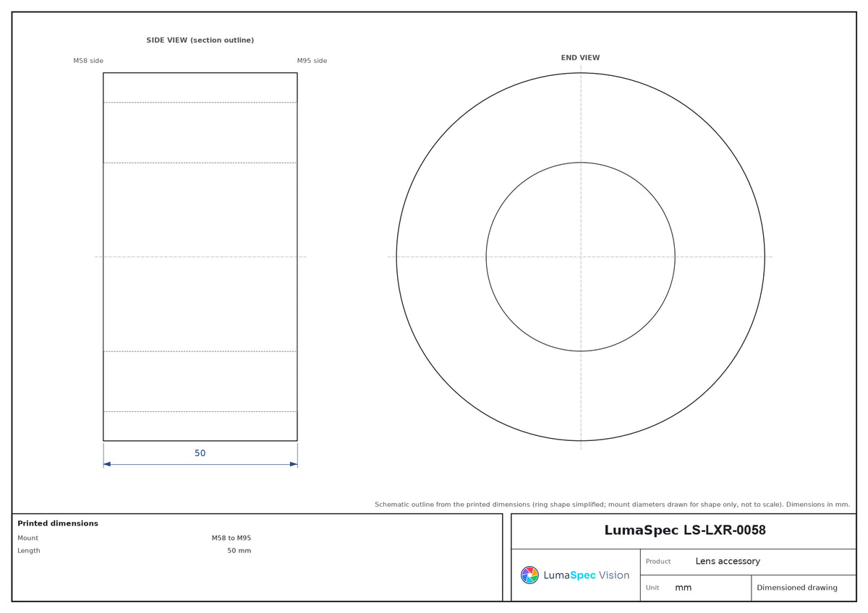Select the 'LumaSpec LS-LXR-0058' title
Screen dimensions: 868x613
[685, 531]
